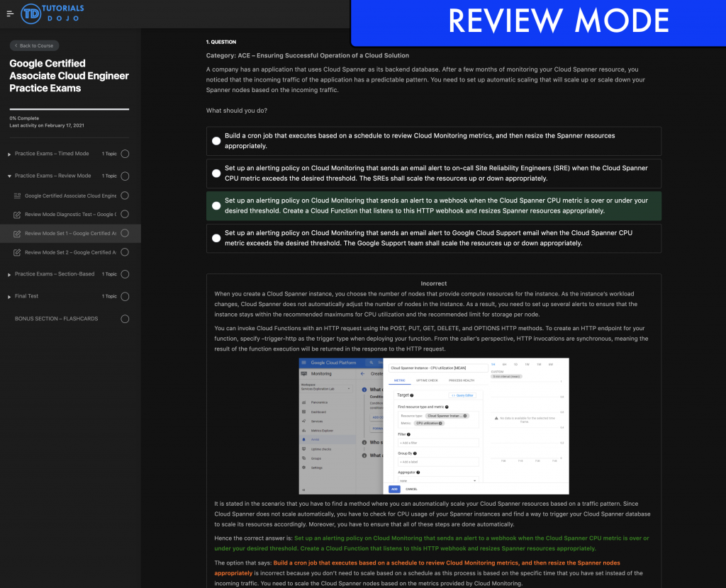Screen dimensions: 726x588
Task: Click the Review Mode Set 2 quiz icon
Action: click(x=18, y=252)
